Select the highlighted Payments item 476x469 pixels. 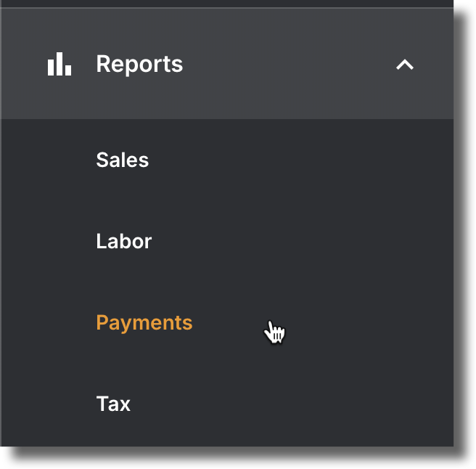pyautogui.click(x=144, y=322)
